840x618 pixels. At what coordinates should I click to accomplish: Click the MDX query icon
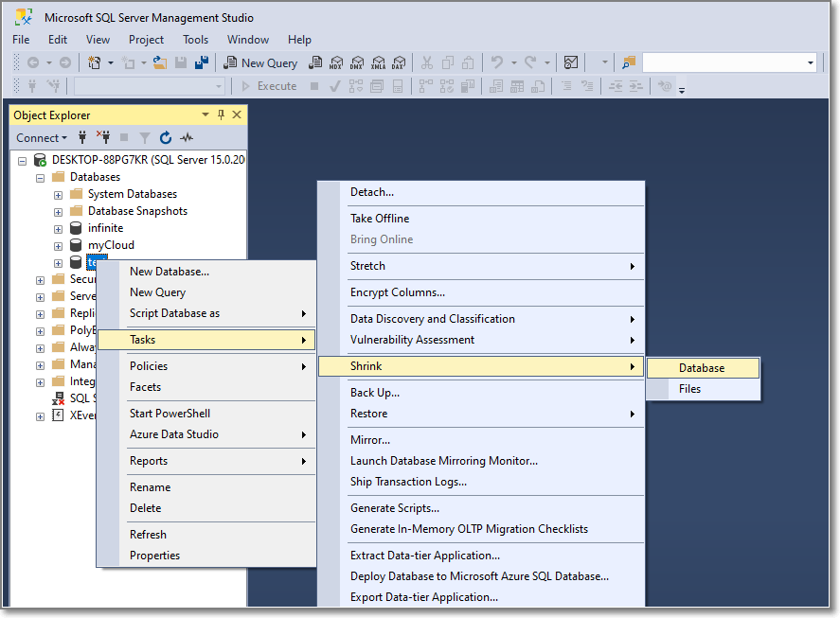click(336, 62)
